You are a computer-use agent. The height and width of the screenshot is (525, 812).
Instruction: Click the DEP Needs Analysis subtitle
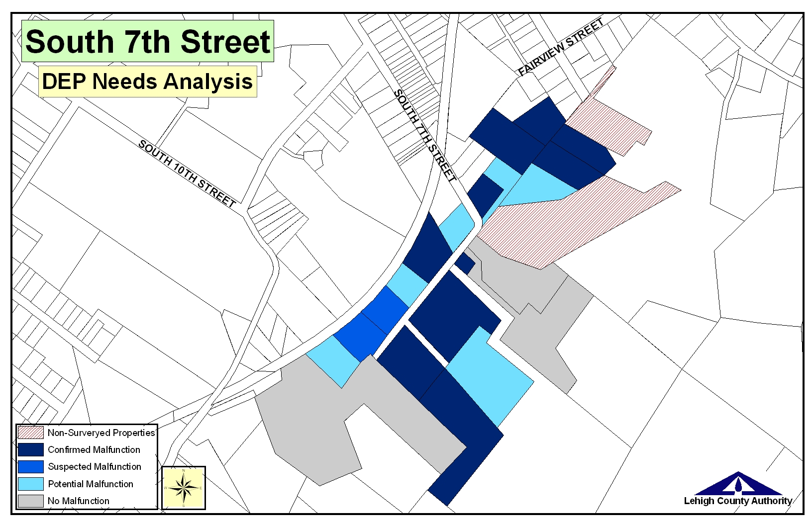click(147, 81)
